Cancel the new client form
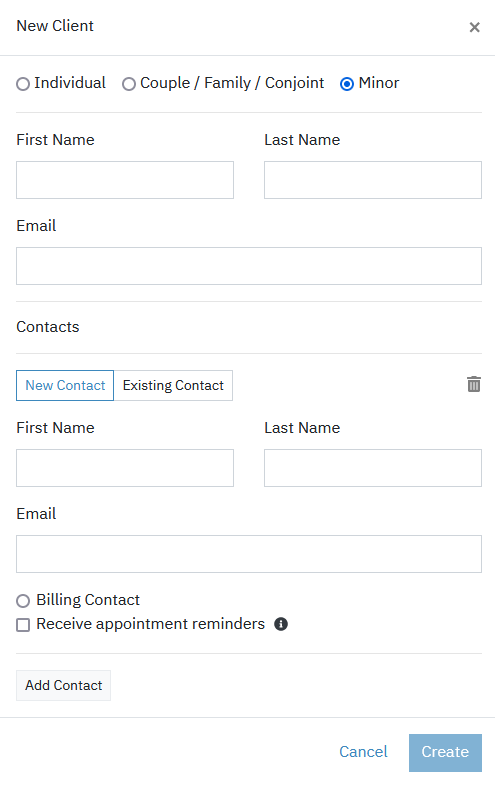This screenshot has height=788, width=495. pos(363,752)
